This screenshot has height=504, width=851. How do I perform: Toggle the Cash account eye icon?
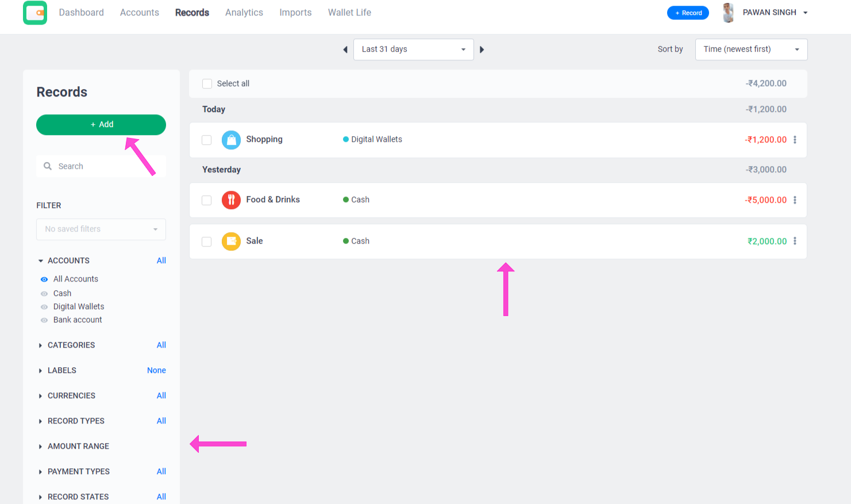click(x=44, y=294)
